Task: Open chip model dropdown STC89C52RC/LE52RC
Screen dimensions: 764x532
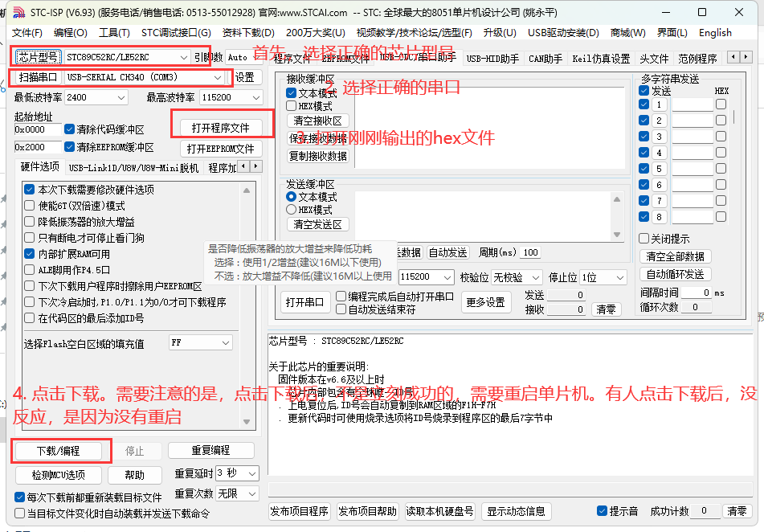Action: [127, 57]
